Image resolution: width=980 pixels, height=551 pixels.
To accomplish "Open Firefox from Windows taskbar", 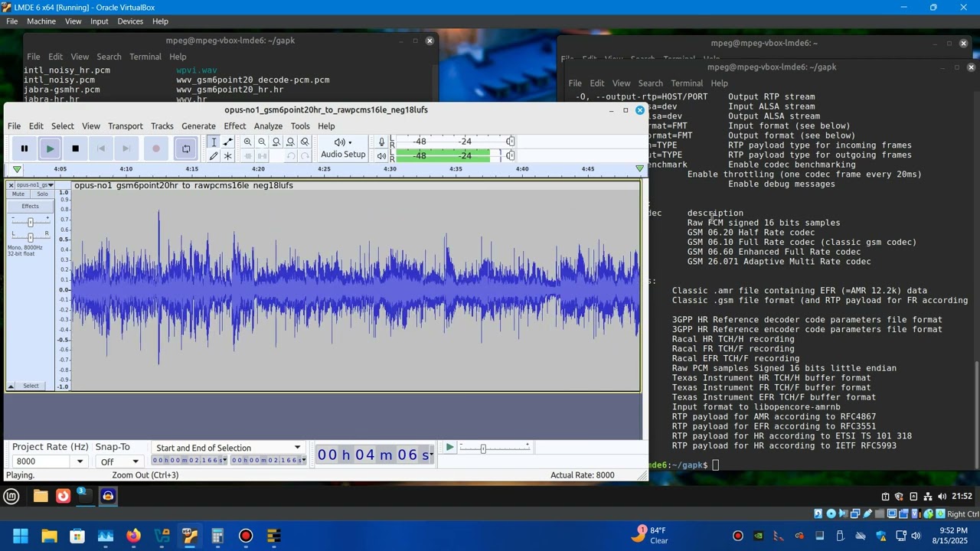I will pyautogui.click(x=133, y=536).
